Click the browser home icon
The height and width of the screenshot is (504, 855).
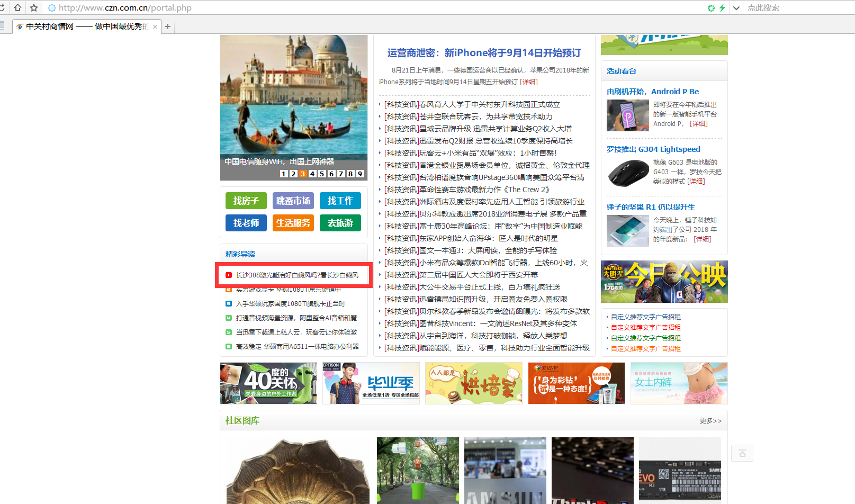18,7
